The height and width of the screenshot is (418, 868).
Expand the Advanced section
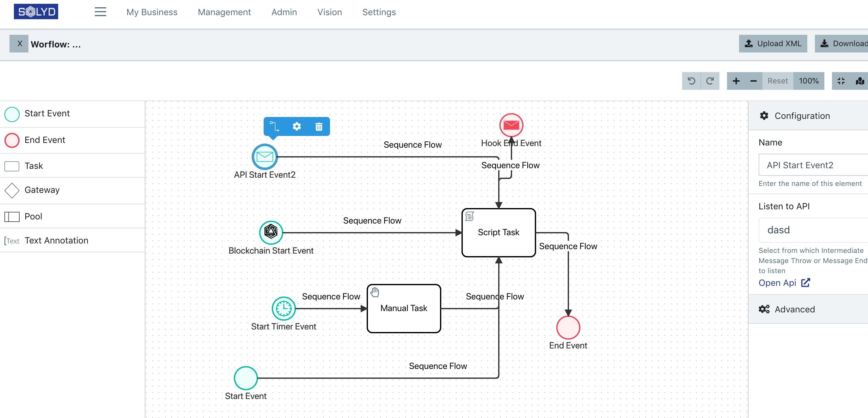808,309
